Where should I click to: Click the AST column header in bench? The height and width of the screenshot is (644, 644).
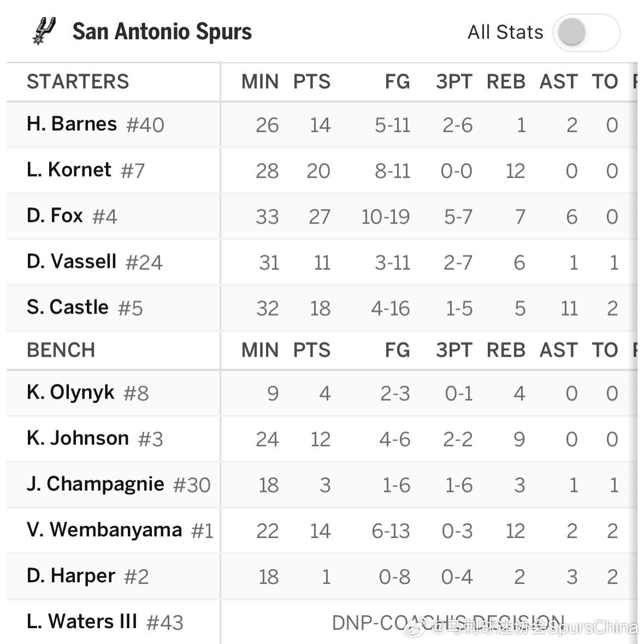[559, 350]
